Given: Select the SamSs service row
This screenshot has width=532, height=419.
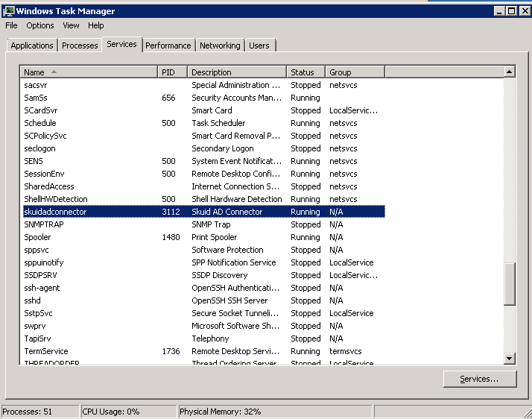Looking at the screenshot, I should click(204, 98).
